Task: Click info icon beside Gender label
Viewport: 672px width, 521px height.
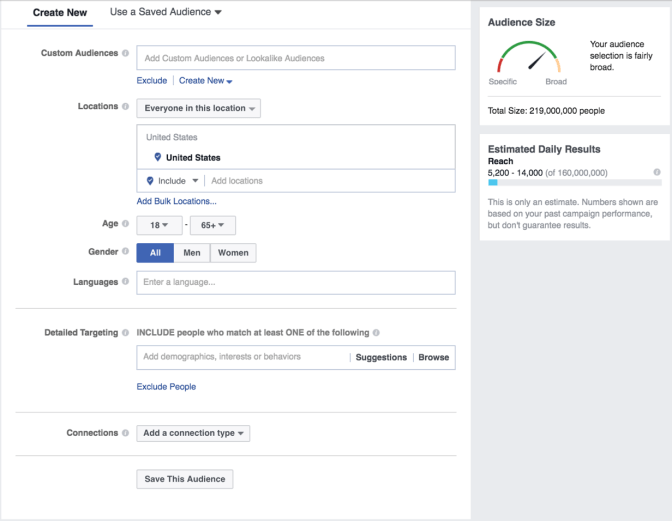Action: click(x=125, y=251)
